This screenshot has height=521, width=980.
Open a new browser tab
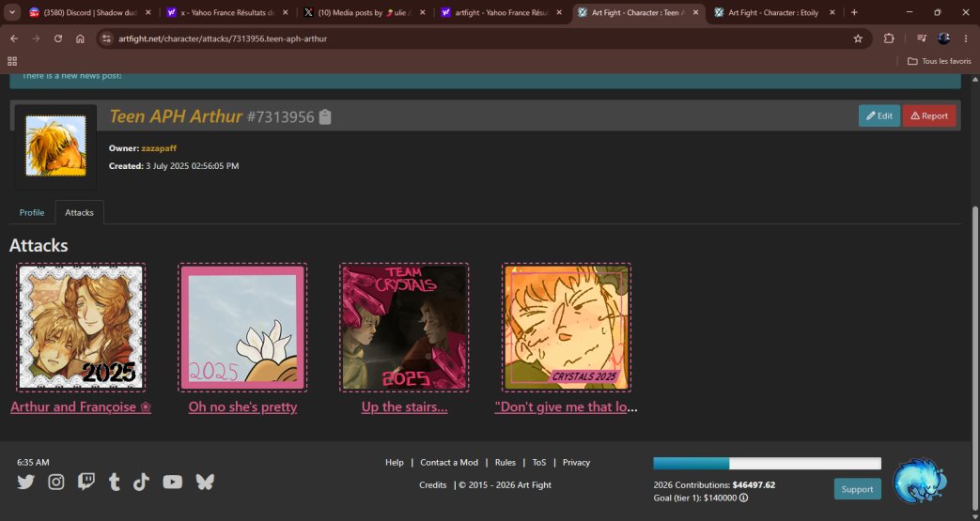(854, 12)
